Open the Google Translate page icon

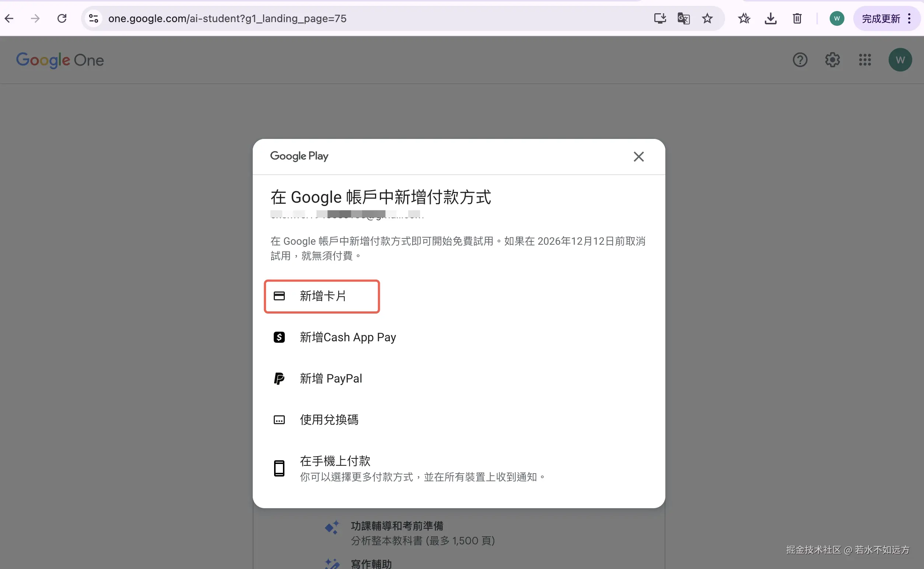(x=683, y=18)
